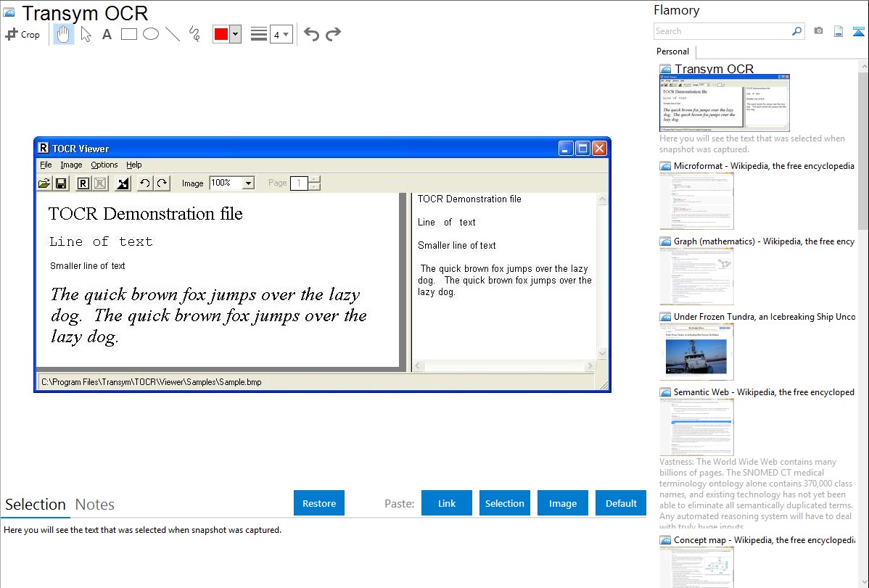The width and height of the screenshot is (869, 588).
Task: Click the Paste Default button
Action: click(621, 503)
